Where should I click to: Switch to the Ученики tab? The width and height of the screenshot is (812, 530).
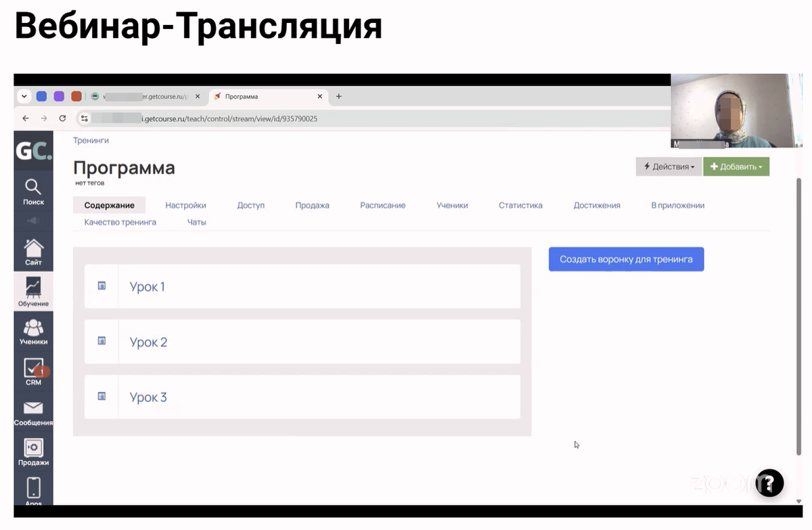[452, 205]
